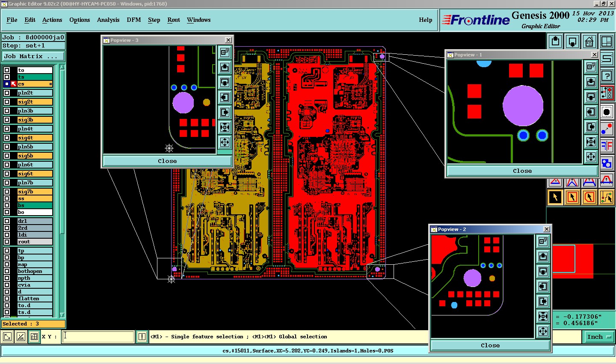
Task: Select the rectangle area selection arrow tool
Action: 572,197
